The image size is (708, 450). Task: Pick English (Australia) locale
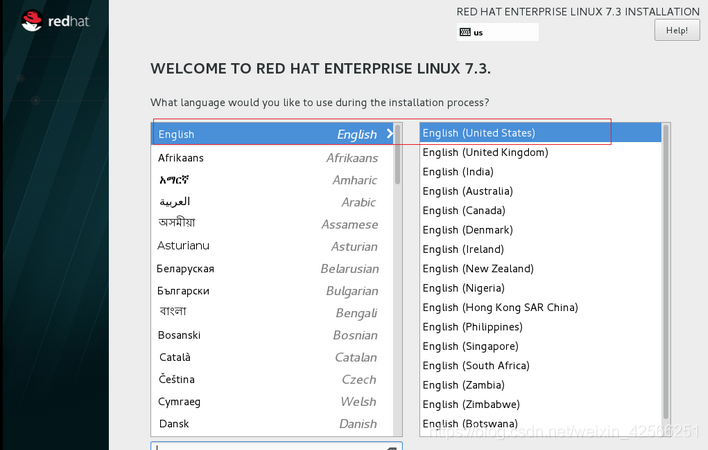(541, 191)
